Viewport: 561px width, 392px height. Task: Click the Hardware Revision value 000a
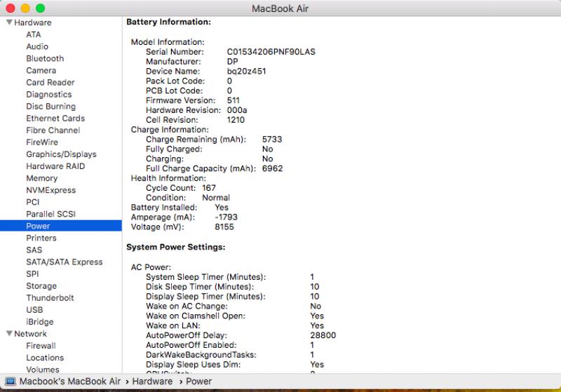[x=236, y=110]
